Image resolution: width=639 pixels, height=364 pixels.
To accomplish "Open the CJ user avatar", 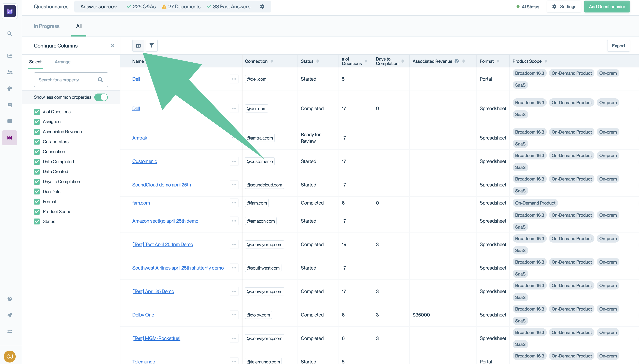I will click(10, 356).
